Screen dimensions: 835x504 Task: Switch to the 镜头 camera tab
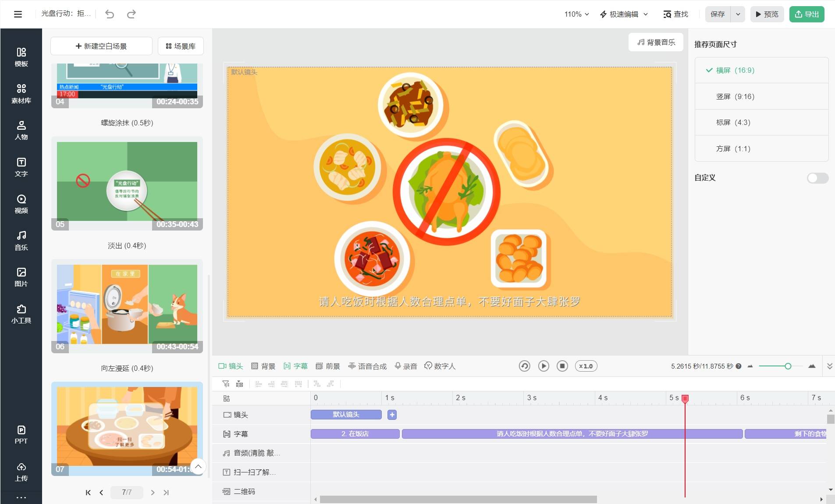point(231,366)
